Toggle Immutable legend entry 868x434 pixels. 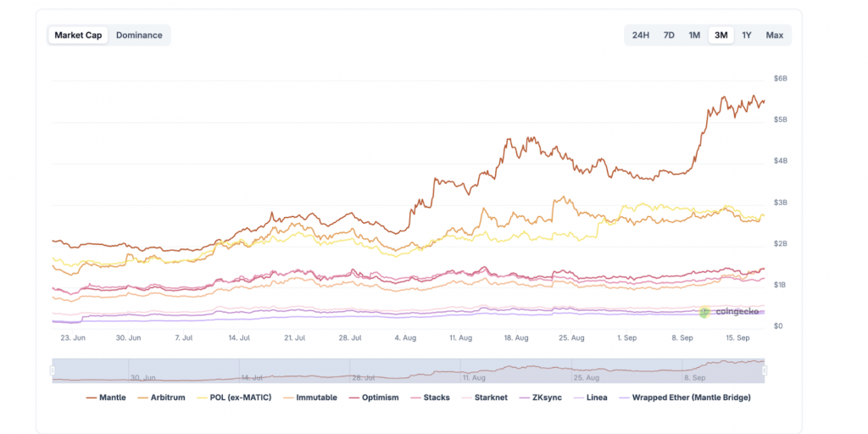click(x=310, y=397)
